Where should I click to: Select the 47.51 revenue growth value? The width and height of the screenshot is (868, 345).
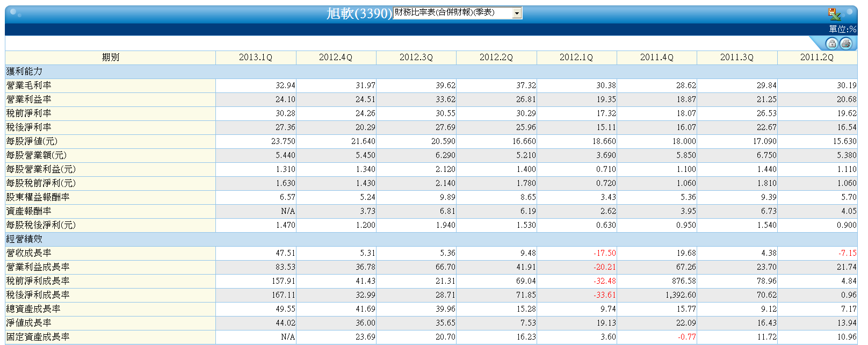click(285, 253)
